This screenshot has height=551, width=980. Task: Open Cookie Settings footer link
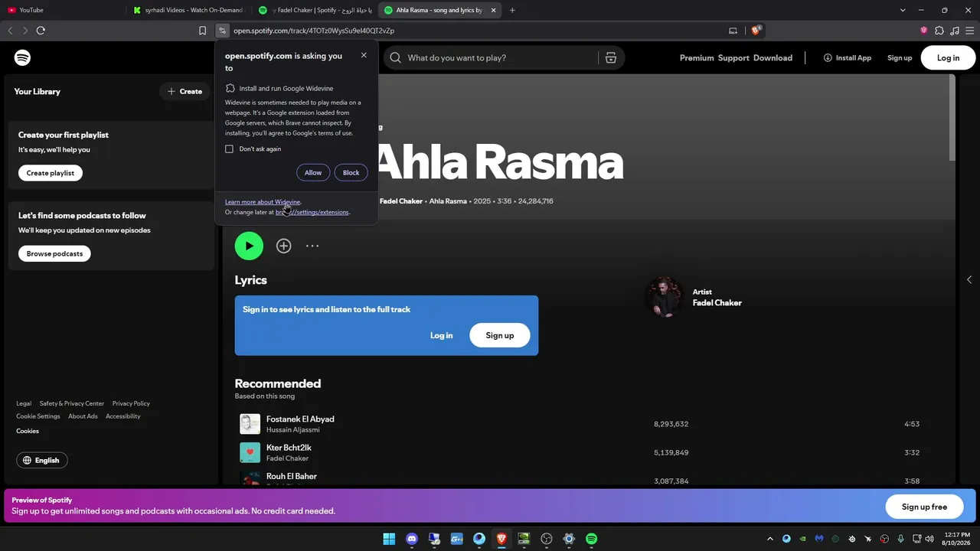tap(38, 416)
